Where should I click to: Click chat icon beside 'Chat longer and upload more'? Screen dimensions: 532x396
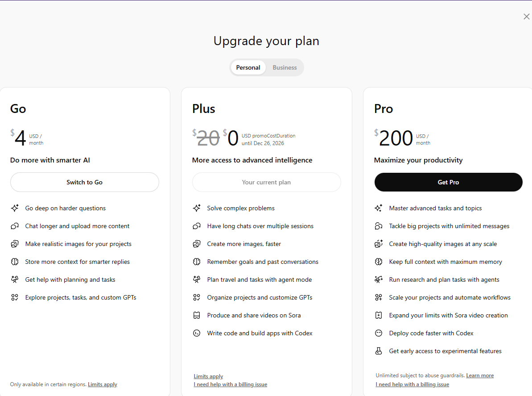15,226
